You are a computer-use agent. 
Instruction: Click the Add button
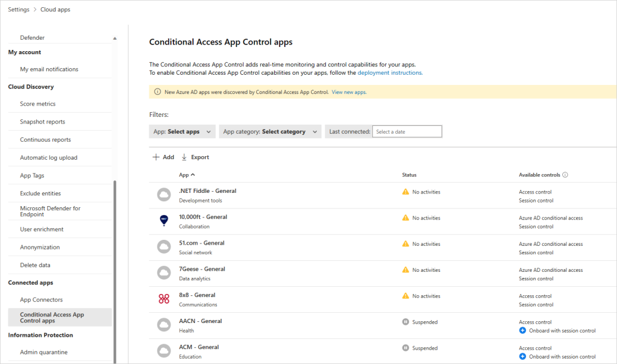pyautogui.click(x=163, y=157)
